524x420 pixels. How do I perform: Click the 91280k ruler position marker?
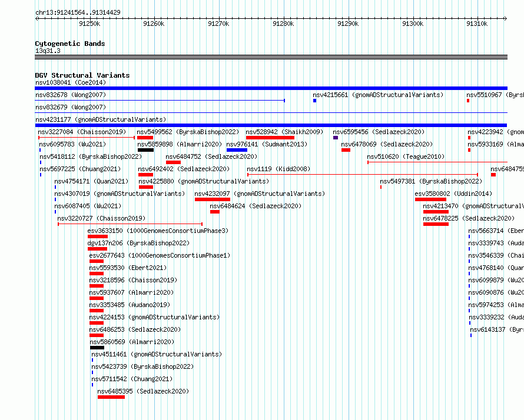[x=283, y=24]
